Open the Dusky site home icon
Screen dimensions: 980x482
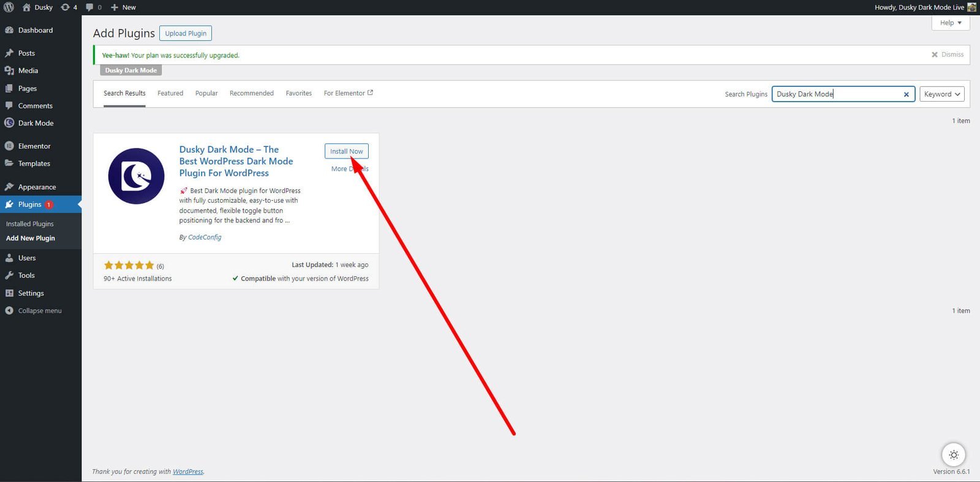(26, 7)
